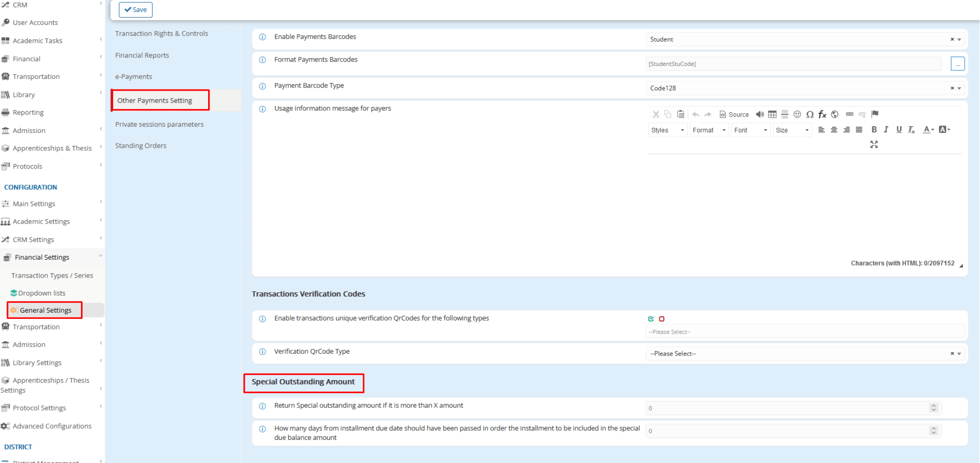Viewport: 980px width, 463px height.
Task: Apply bold formatting in message editor
Action: pyautogui.click(x=874, y=130)
